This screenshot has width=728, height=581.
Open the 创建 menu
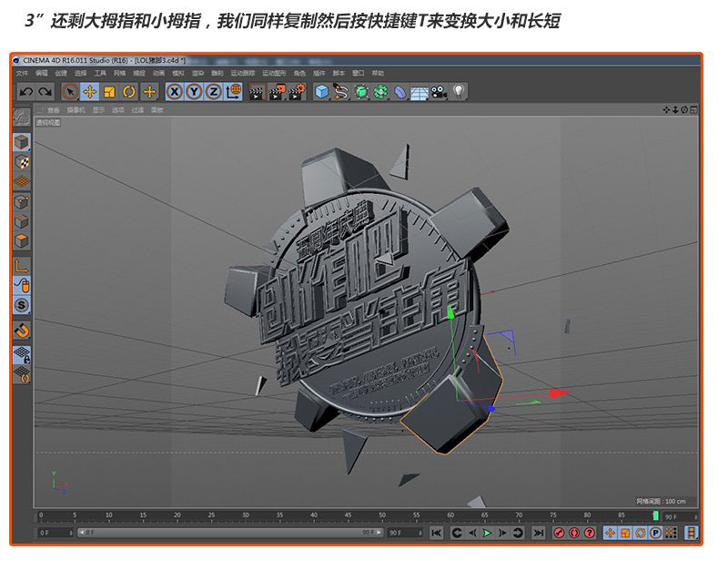point(61,73)
